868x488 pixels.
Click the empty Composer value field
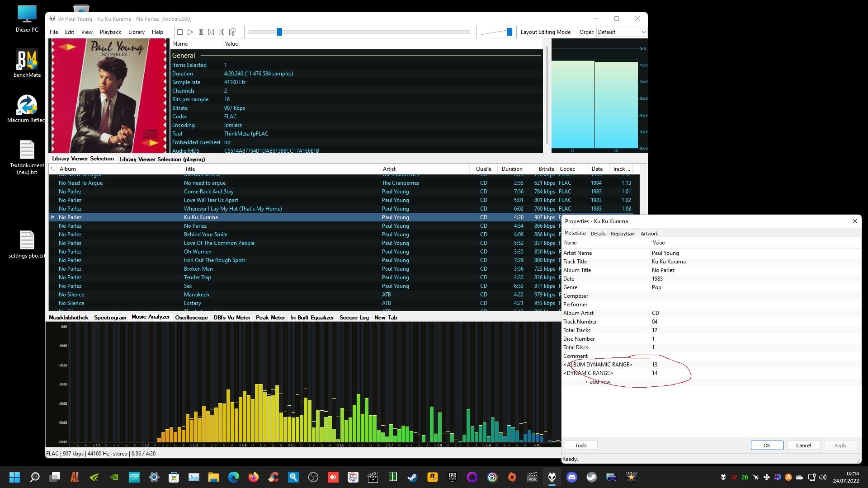point(755,296)
